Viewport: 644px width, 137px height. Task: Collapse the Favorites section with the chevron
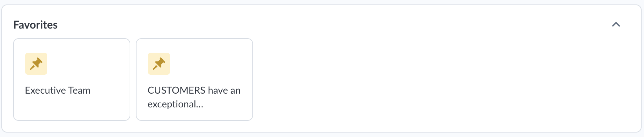[x=616, y=24]
